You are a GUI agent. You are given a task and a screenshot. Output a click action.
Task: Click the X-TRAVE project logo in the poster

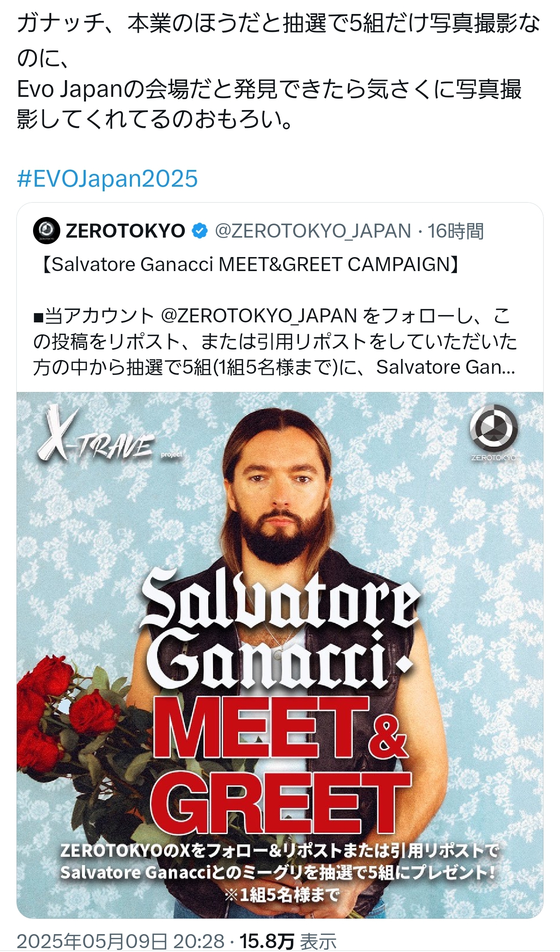point(109,435)
